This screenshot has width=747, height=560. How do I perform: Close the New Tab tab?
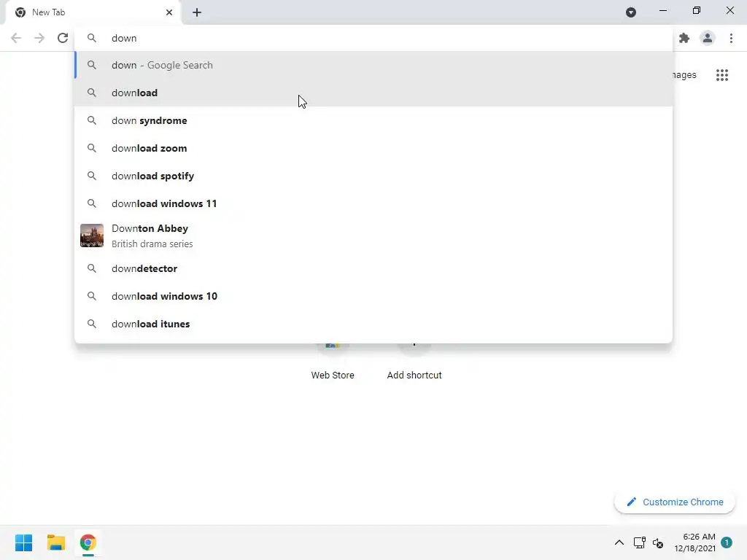[x=169, y=12]
